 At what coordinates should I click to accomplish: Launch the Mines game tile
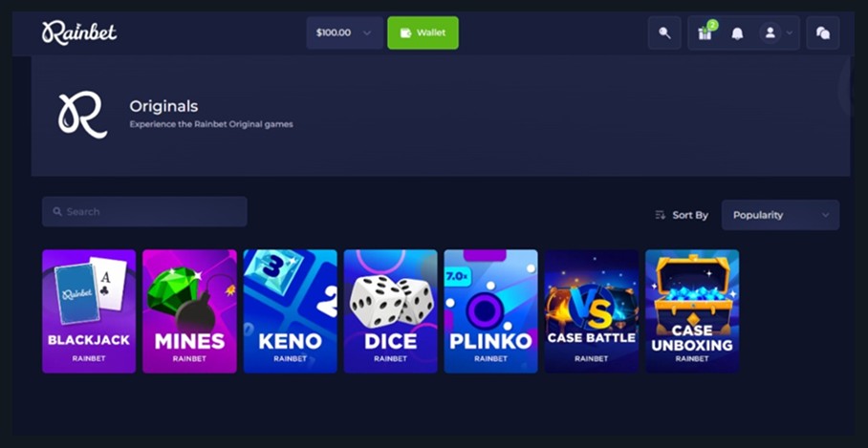point(189,311)
